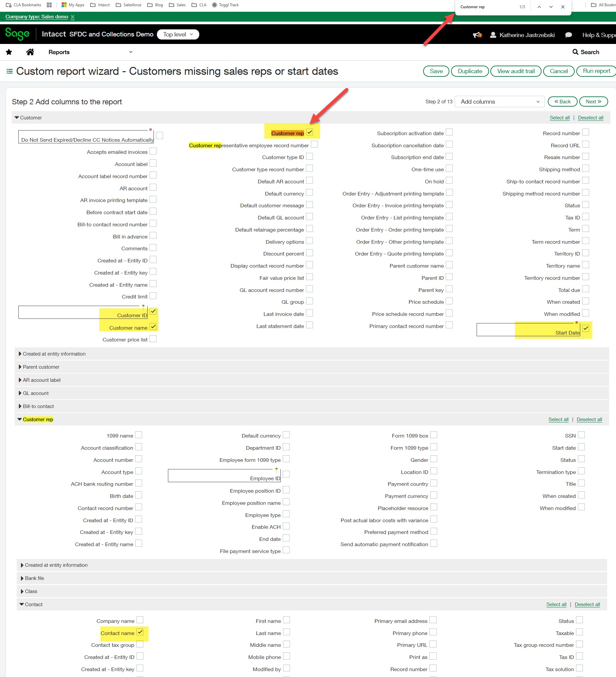Open the Salesforce bookmarks folder
The image size is (616, 677).
click(x=129, y=5)
